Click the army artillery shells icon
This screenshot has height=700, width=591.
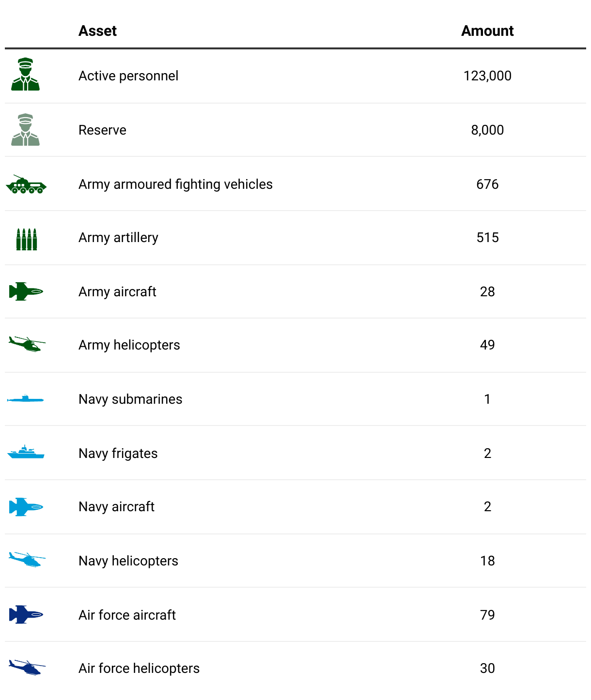tap(27, 239)
